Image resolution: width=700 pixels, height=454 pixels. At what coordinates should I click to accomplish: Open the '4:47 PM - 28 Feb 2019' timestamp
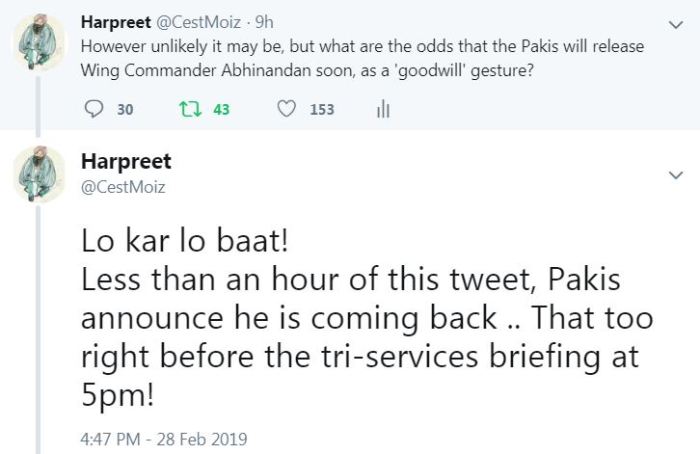click(164, 438)
